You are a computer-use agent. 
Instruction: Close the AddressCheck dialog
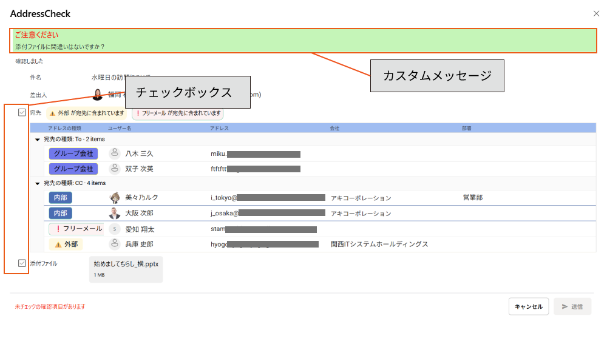(x=596, y=13)
